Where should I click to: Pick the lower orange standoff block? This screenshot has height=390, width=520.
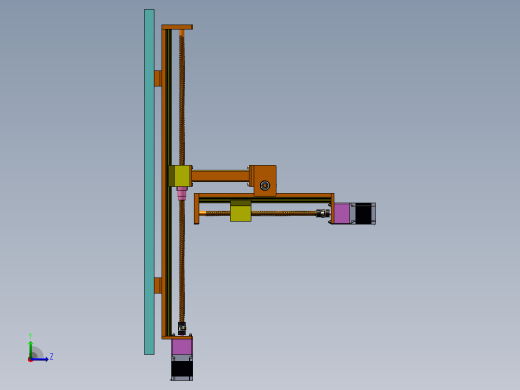click(158, 285)
